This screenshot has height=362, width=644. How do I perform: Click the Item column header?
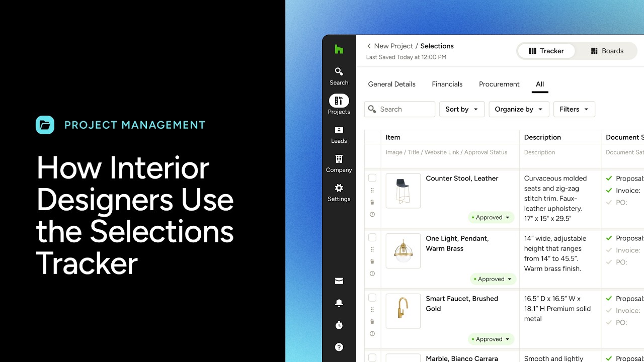[x=393, y=137]
